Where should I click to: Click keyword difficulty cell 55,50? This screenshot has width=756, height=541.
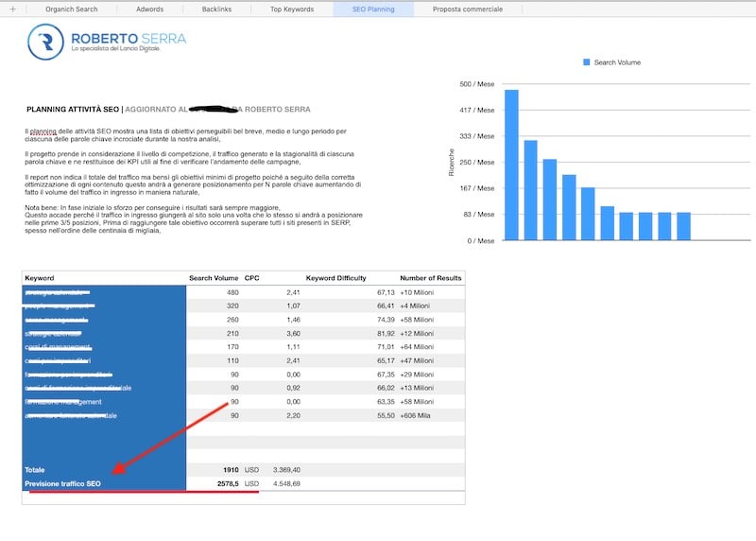(x=386, y=415)
